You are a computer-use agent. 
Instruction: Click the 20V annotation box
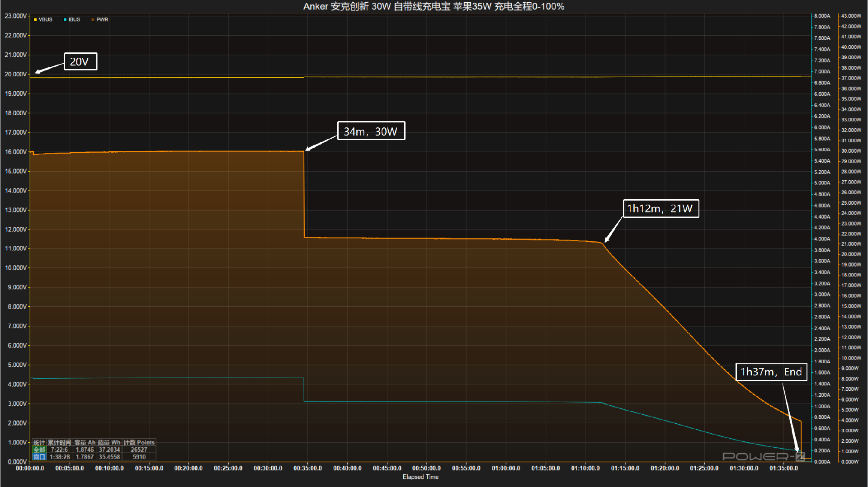[x=80, y=61]
